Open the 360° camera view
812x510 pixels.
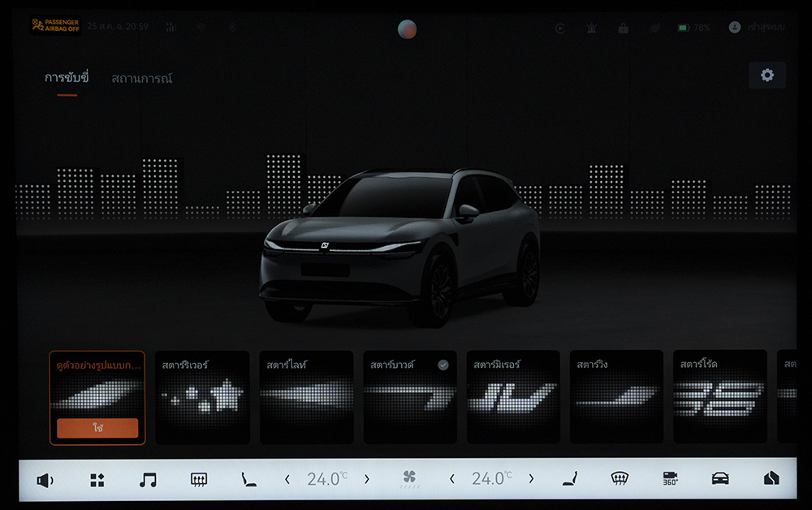670,479
